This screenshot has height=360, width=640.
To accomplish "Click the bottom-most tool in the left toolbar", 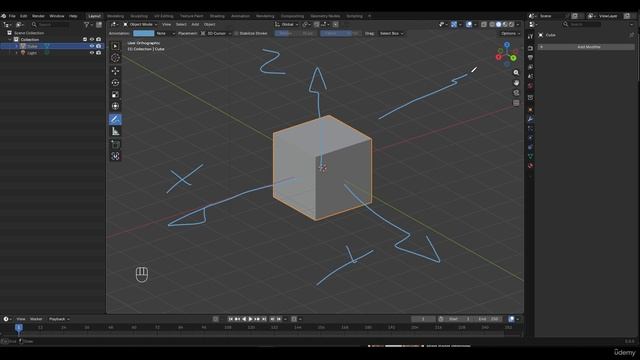I will coord(115,156).
